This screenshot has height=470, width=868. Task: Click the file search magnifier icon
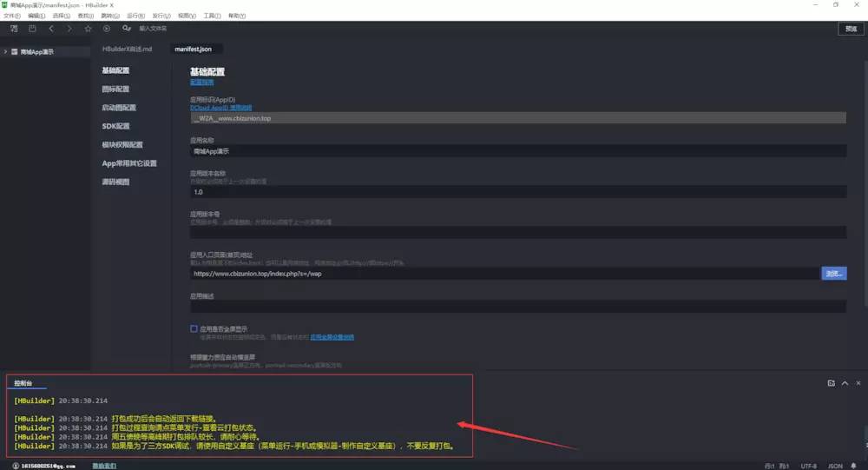click(126, 29)
